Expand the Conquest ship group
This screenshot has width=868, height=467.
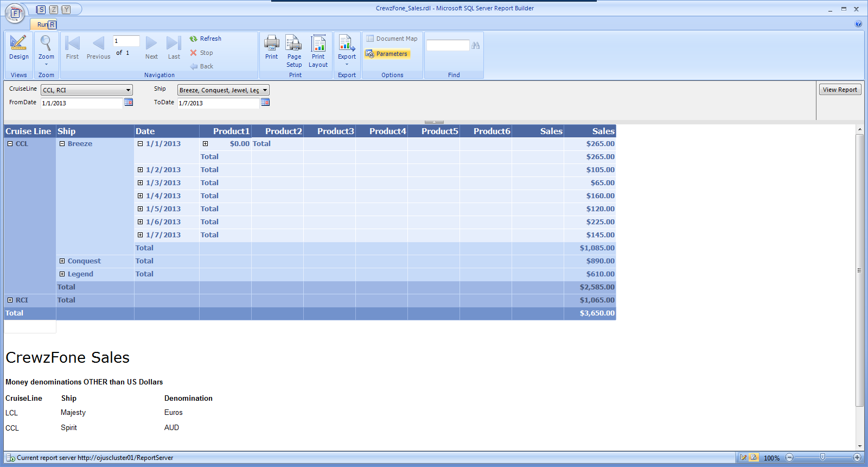coord(62,261)
